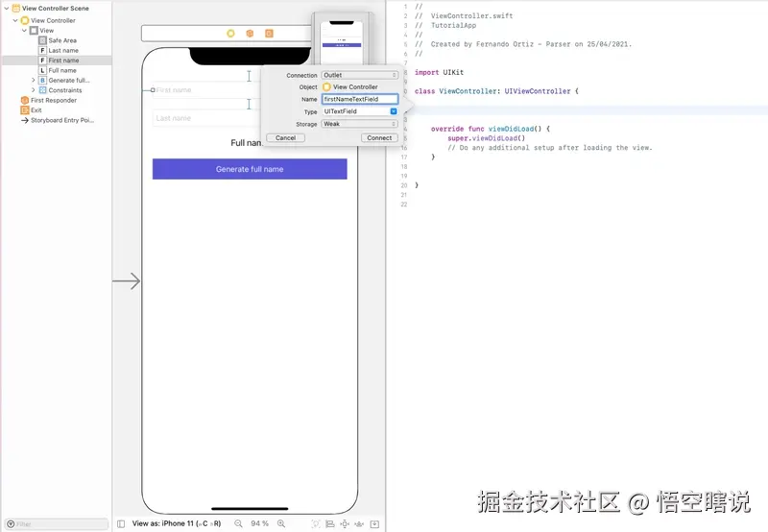Screen dimensions: 768x532
Task: Collapse the View Controller Scene node
Action: pyautogui.click(x=7, y=8)
